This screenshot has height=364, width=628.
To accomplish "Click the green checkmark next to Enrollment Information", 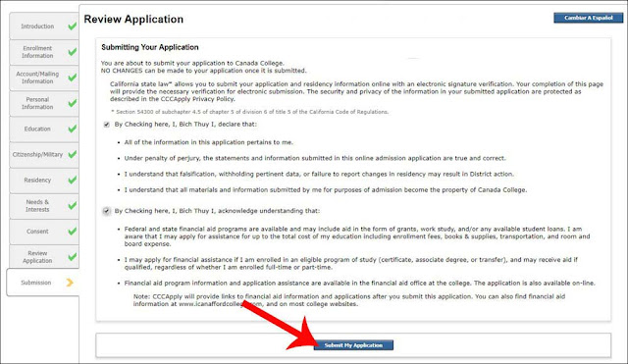I will pos(72,52).
